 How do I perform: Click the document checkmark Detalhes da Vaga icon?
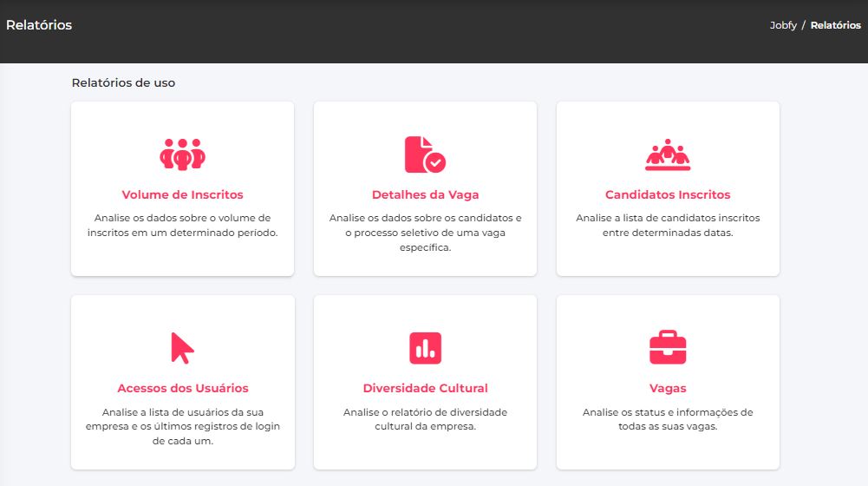tap(425, 154)
